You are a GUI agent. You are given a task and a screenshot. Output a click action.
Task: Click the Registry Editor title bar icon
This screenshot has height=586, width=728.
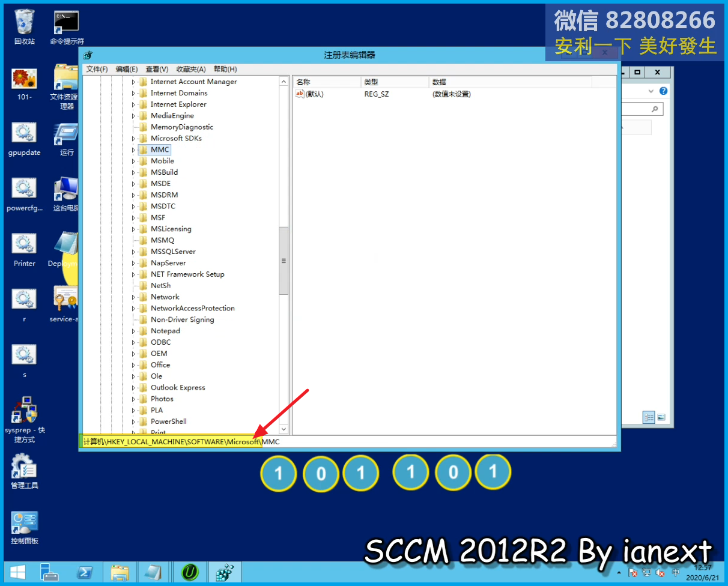pyautogui.click(x=88, y=55)
